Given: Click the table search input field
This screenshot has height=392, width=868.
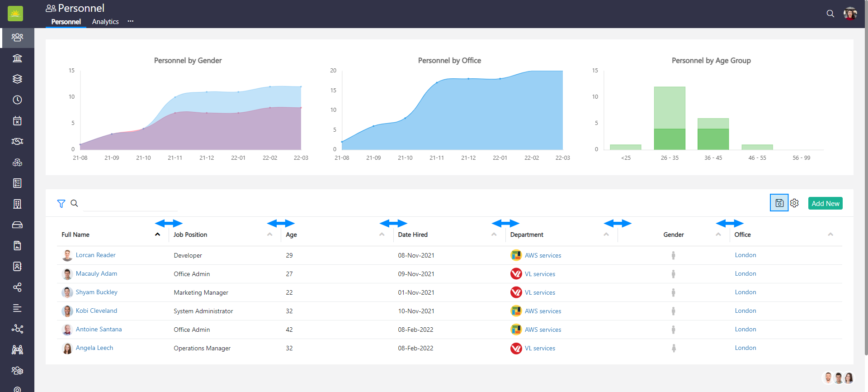Looking at the screenshot, I should click(x=130, y=204).
